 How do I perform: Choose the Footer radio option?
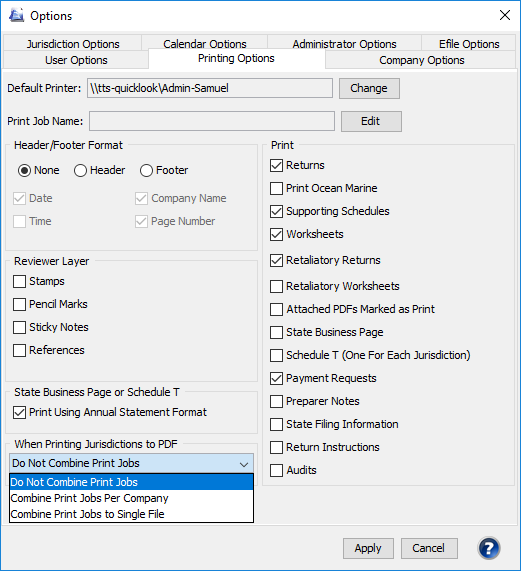click(x=146, y=170)
